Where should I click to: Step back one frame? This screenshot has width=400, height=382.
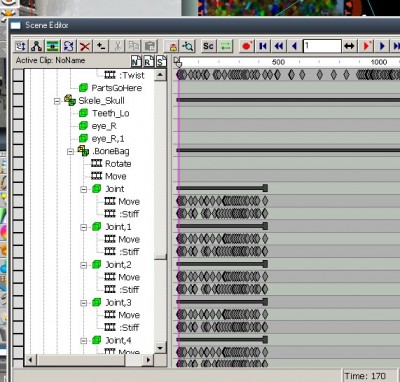[295, 46]
